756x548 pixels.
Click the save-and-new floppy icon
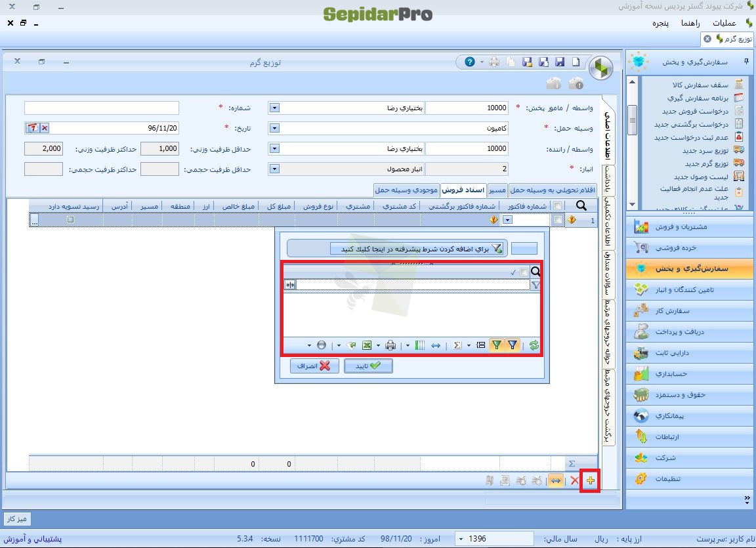point(543,62)
